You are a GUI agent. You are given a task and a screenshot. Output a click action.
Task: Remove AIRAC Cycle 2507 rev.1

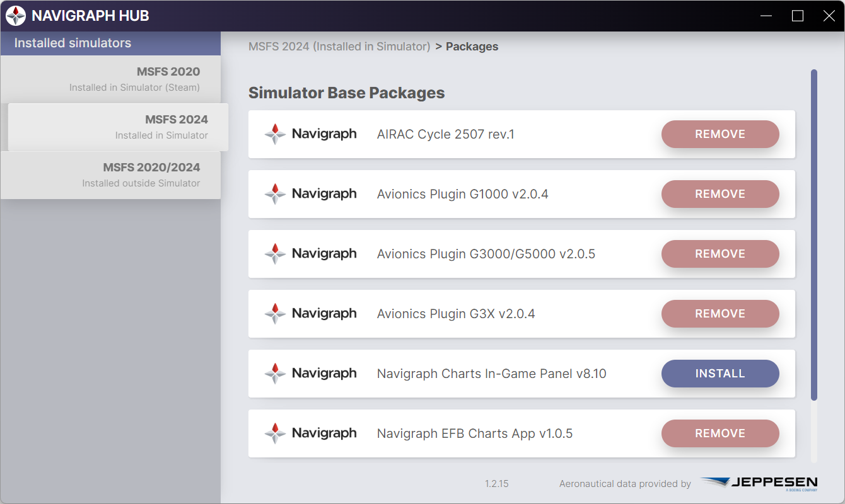point(720,134)
